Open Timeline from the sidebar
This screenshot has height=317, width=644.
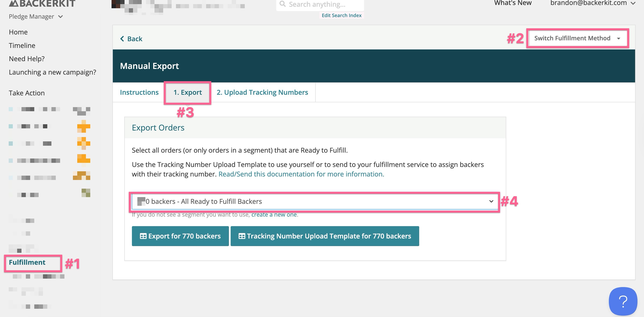(22, 46)
